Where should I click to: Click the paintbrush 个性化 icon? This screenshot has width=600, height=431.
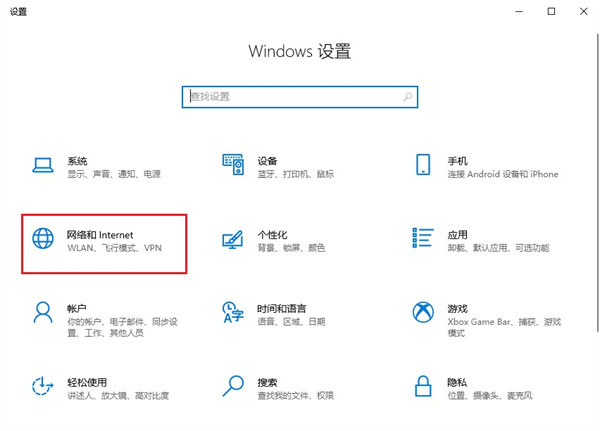point(233,239)
